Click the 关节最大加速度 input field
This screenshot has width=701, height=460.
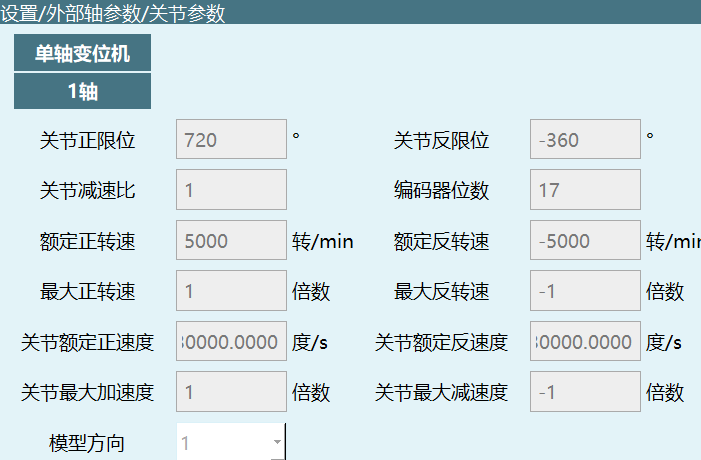231,392
